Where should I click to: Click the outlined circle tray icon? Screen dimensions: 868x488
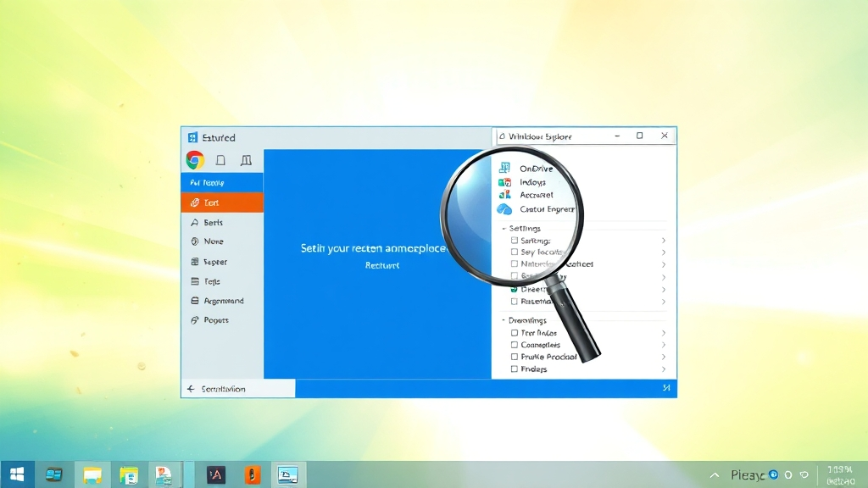(x=788, y=474)
